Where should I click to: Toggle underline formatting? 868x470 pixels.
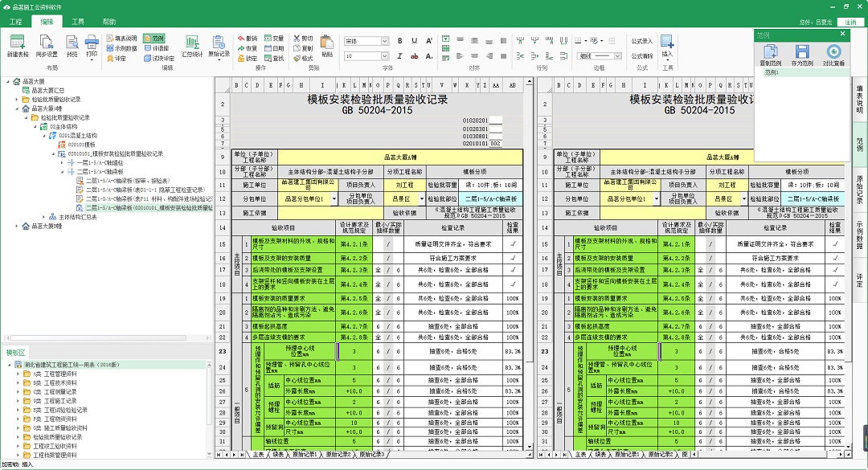(415, 40)
